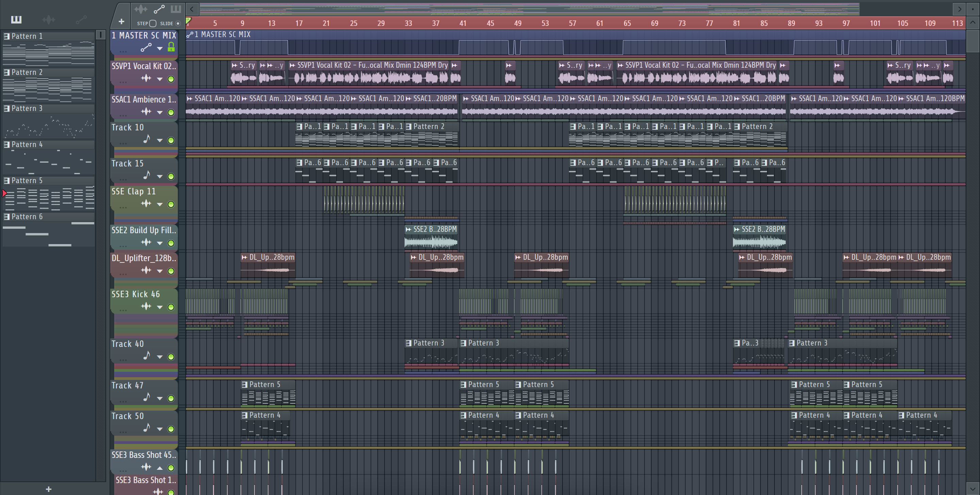Click the waveform icon on SSE2 Build Up Fill track
This screenshot has width=980, height=495.
[x=146, y=242]
